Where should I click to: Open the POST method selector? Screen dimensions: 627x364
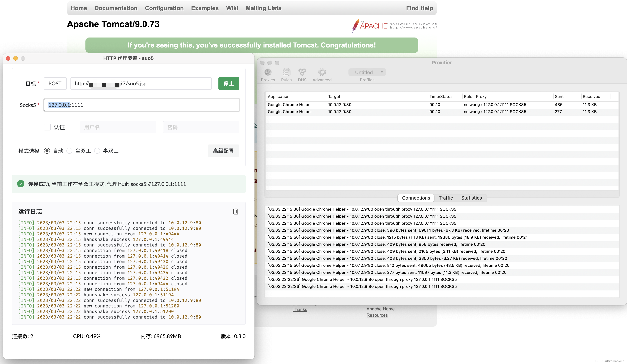[x=55, y=84]
